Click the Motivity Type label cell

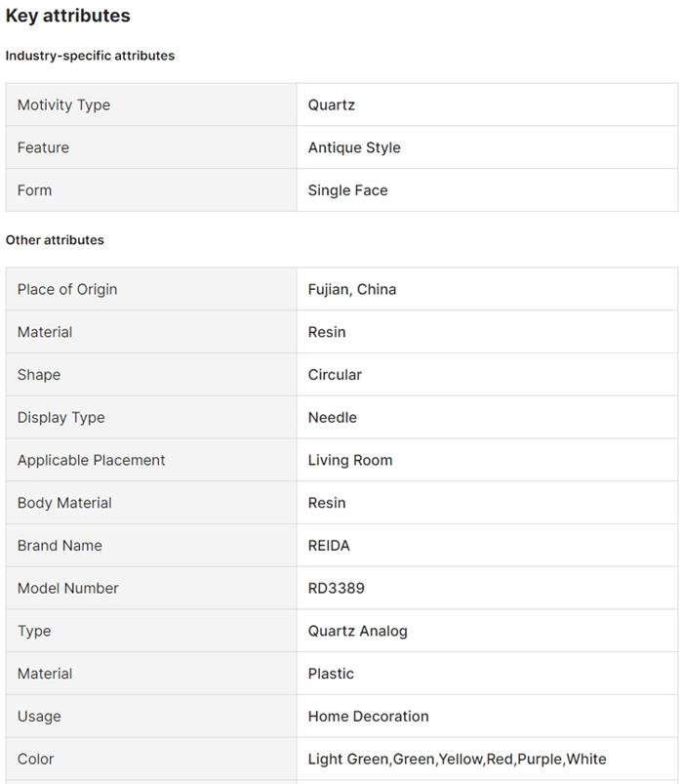click(151, 105)
